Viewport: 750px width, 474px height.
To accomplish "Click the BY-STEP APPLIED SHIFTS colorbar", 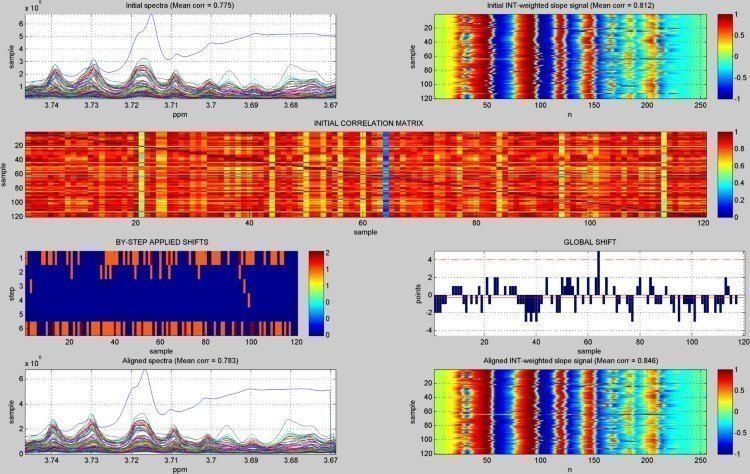I will 313,292.
